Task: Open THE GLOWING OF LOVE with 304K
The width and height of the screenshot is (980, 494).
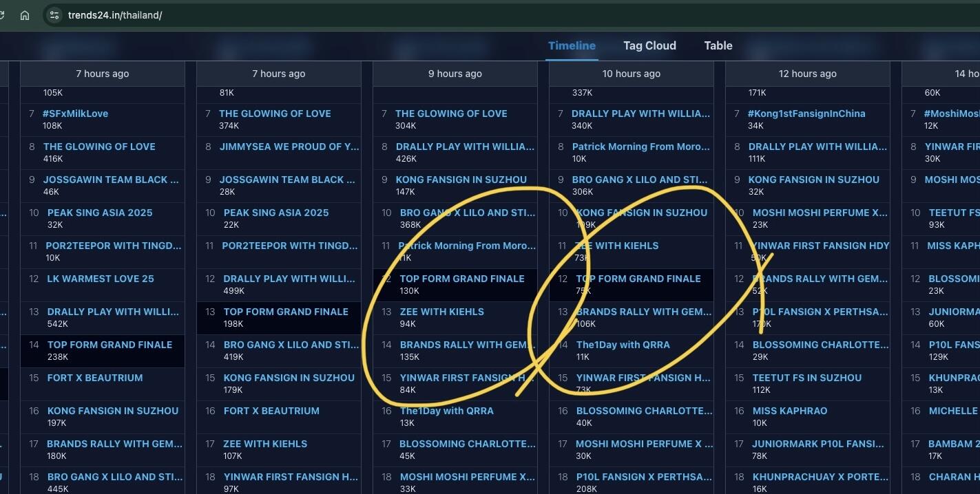Action: pos(451,114)
